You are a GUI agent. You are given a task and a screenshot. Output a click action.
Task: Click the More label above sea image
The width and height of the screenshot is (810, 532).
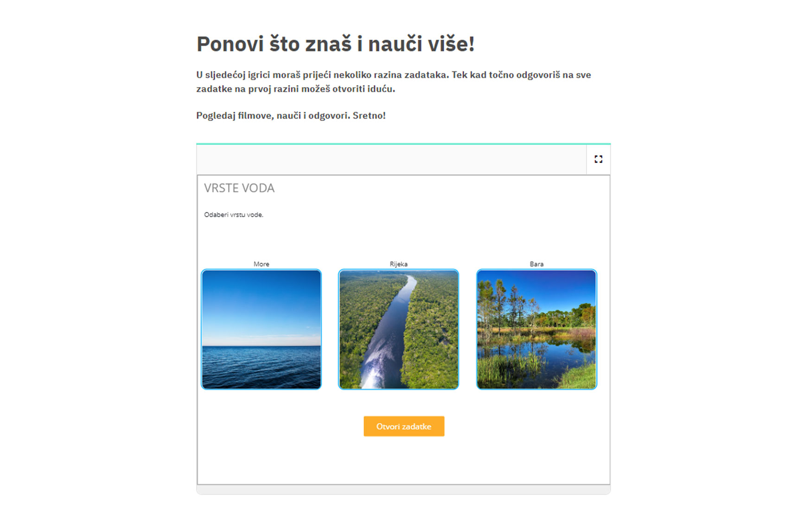[261, 264]
